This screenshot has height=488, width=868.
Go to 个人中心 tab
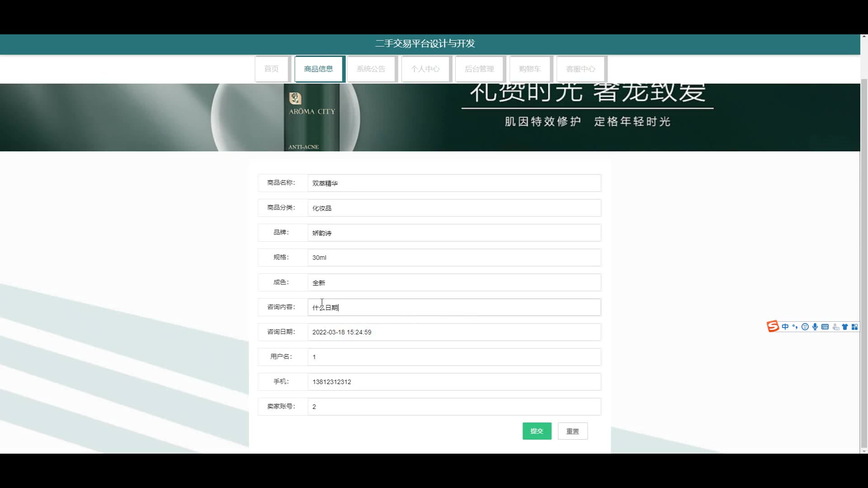425,69
